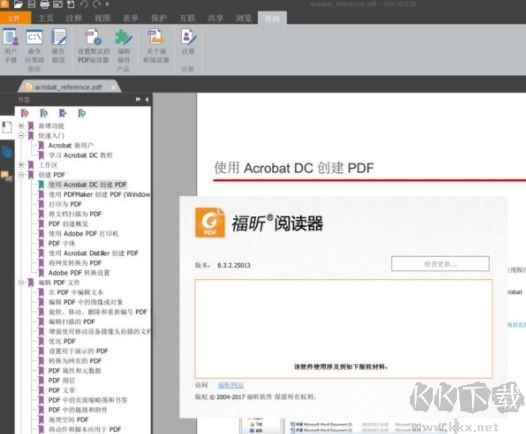Click the fourth bookmark icon in the bookmarks toolbar
The width and height of the screenshot is (526, 434).
pyautogui.click(x=82, y=113)
